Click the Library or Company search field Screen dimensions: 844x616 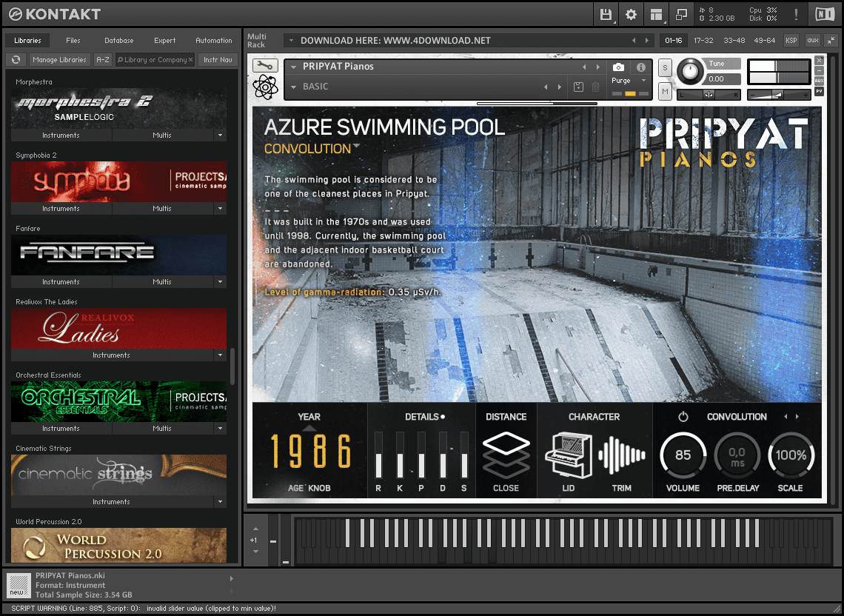click(x=155, y=60)
